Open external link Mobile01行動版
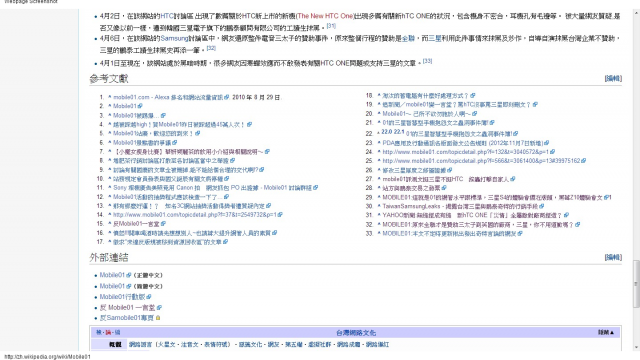 [122, 297]
